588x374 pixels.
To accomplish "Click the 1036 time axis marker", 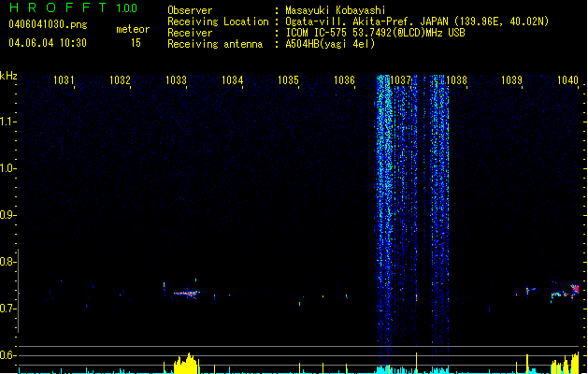I will 344,79.
